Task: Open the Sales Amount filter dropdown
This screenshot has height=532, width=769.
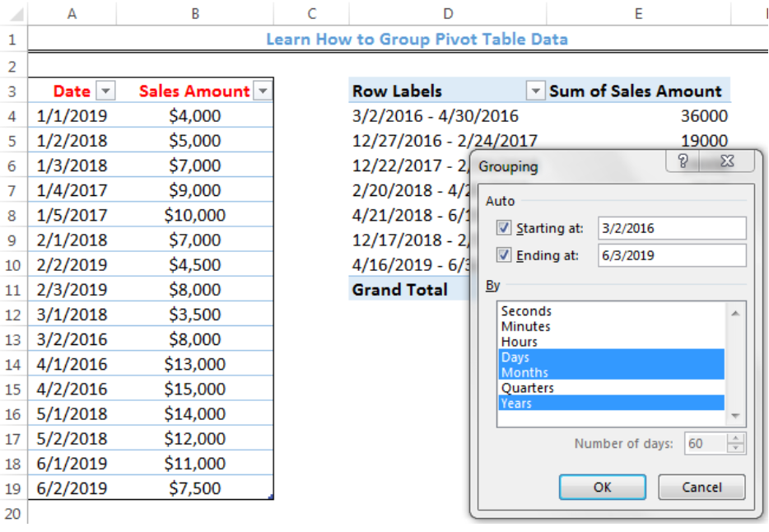Action: click(263, 91)
